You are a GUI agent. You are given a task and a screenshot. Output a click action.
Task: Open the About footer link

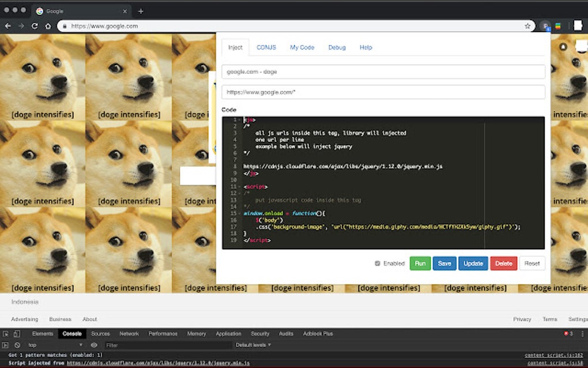pyautogui.click(x=89, y=319)
